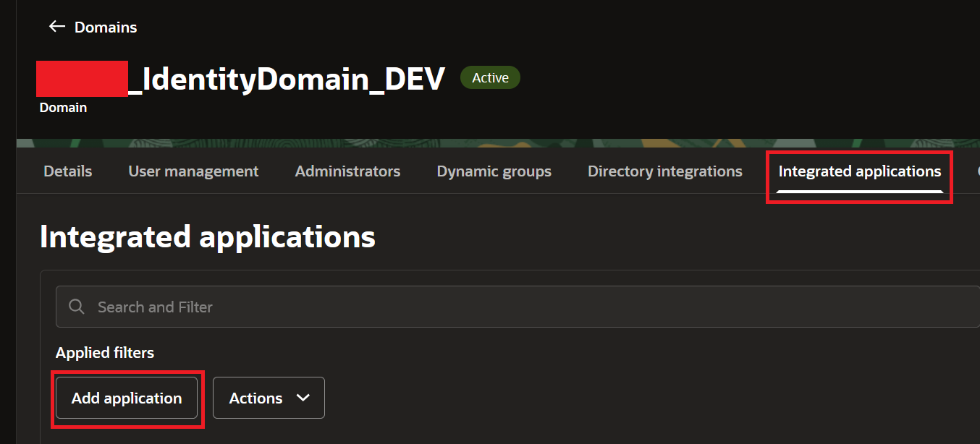Select the Integrated applications tab

(x=859, y=171)
